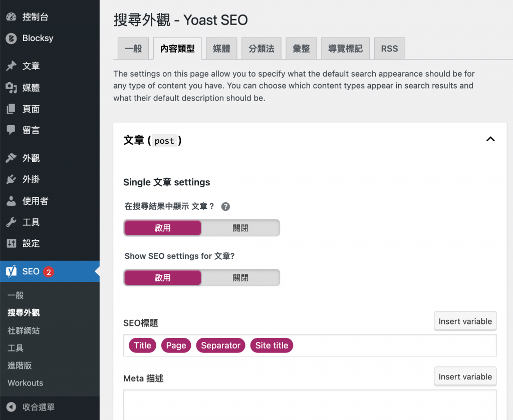Viewport: 513px width, 420px height.
Task: Click the 媒體 media icon in sidebar
Action: (11, 88)
